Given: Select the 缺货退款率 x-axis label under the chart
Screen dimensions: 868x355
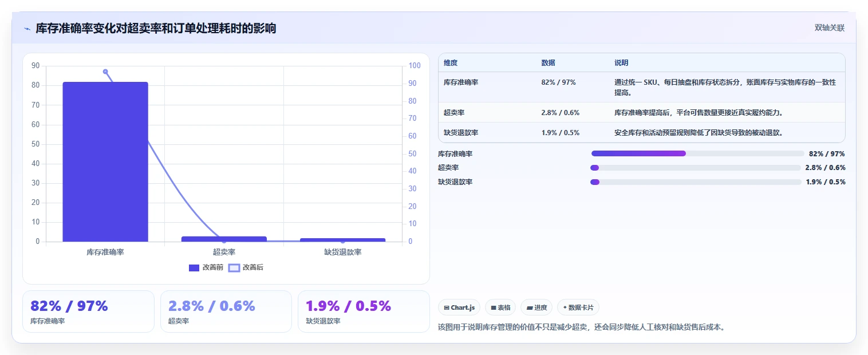Looking at the screenshot, I should (343, 252).
